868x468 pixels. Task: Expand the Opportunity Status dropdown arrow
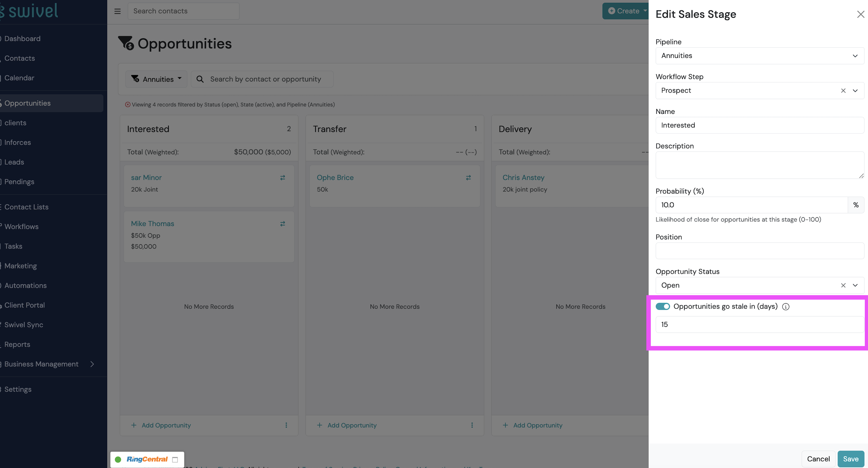pos(855,285)
